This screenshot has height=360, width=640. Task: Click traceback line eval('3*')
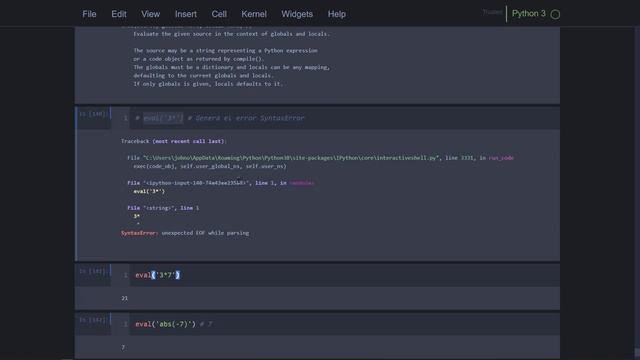click(x=149, y=191)
